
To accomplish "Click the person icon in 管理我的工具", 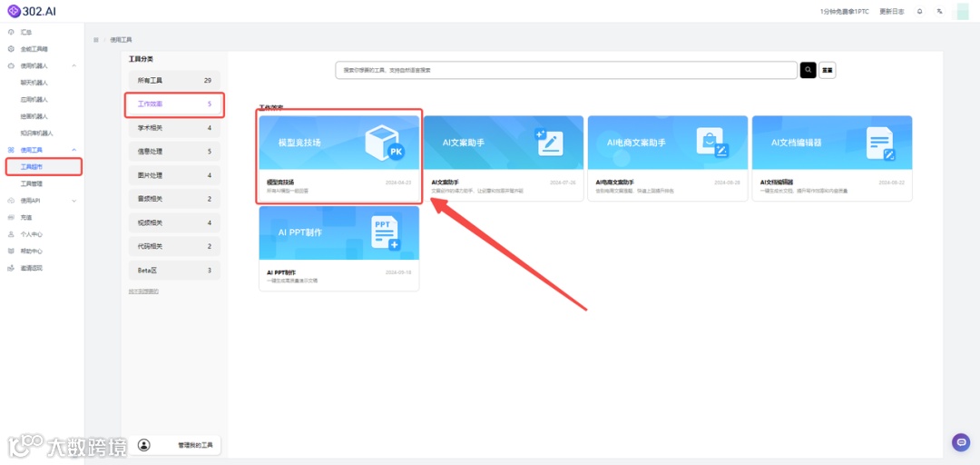I will (144, 445).
